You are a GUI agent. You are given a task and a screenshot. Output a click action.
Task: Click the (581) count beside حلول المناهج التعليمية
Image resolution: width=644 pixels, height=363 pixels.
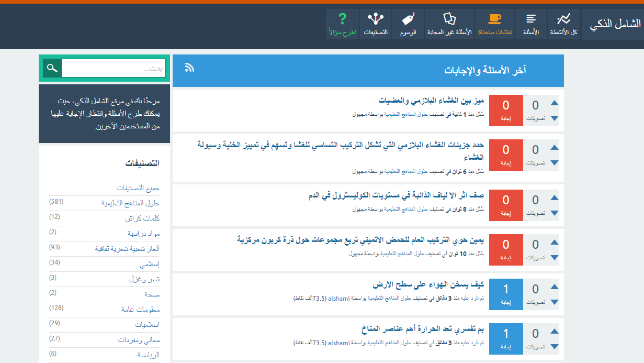[x=56, y=202]
